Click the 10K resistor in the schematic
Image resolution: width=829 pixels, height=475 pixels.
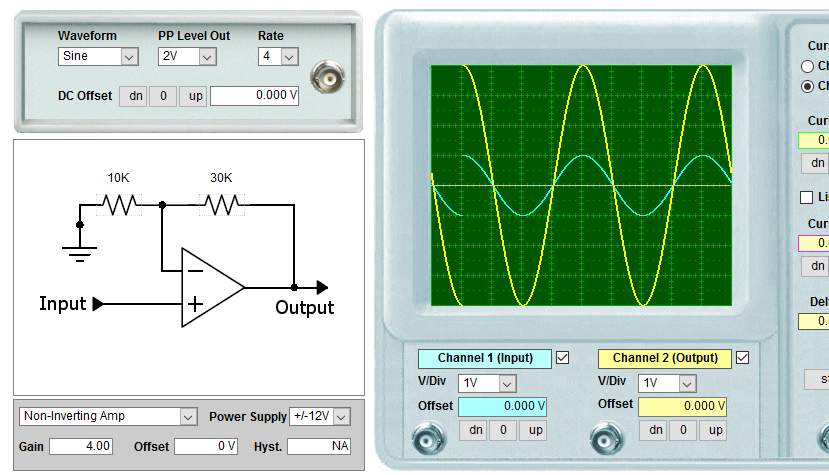pyautogui.click(x=119, y=204)
